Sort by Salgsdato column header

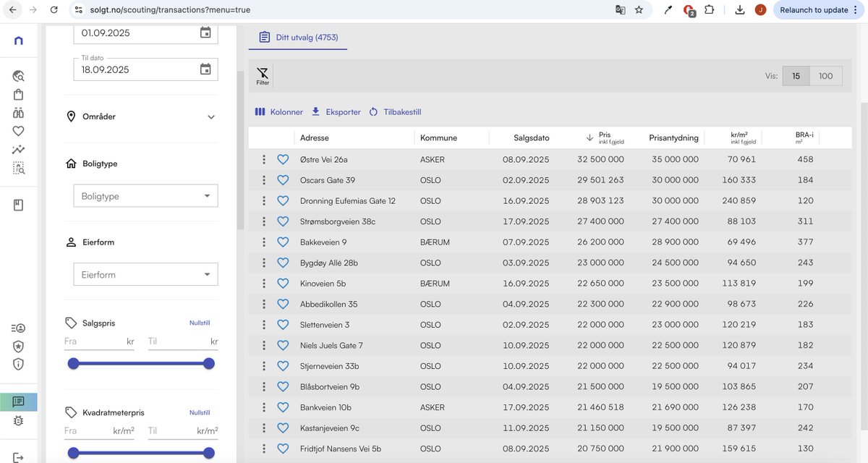click(x=532, y=137)
